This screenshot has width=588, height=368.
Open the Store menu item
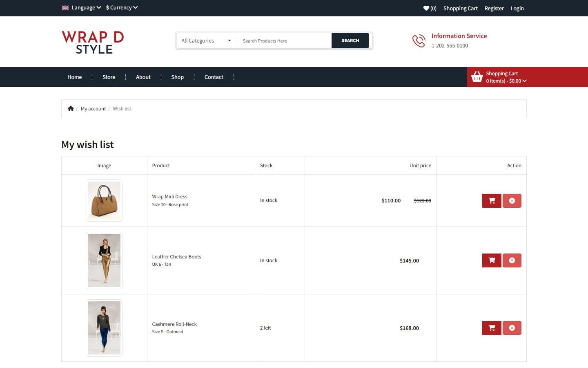pyautogui.click(x=109, y=77)
